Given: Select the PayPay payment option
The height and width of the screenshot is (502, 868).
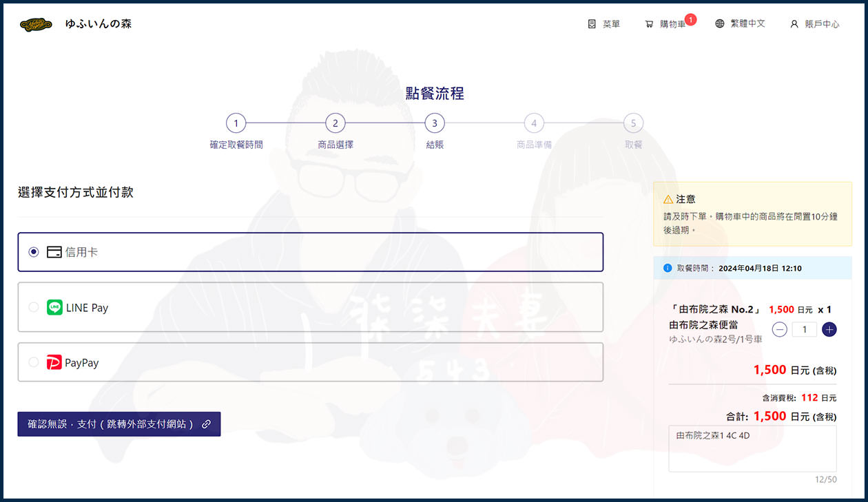Looking at the screenshot, I should 33,363.
